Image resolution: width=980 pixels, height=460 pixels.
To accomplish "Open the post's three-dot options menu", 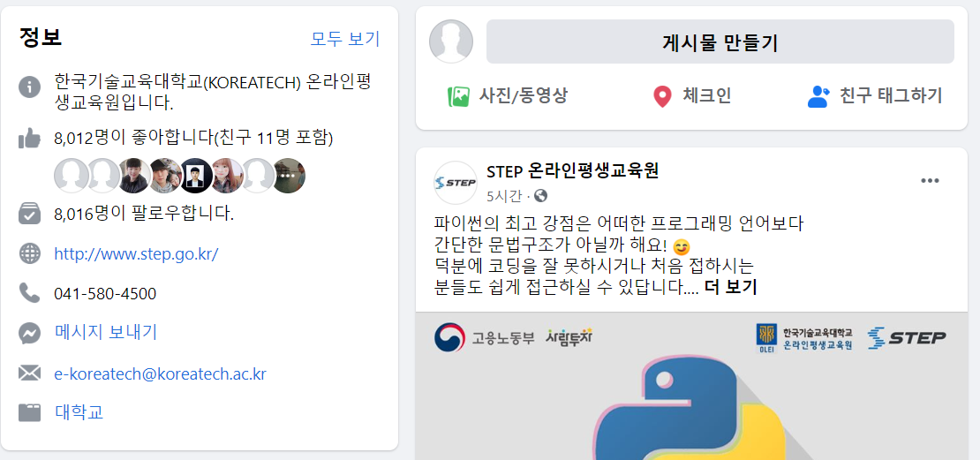I will pyautogui.click(x=930, y=181).
